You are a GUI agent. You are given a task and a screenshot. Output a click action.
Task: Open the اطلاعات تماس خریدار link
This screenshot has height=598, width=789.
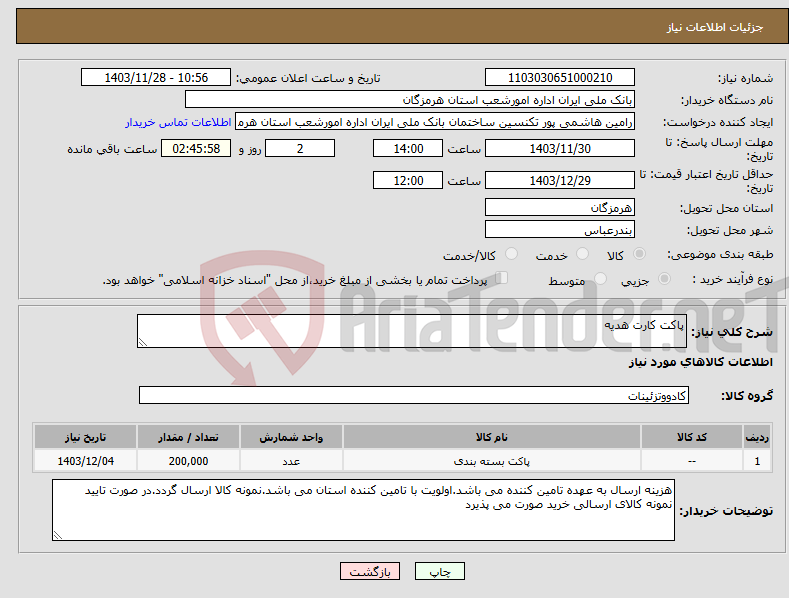[x=178, y=122]
